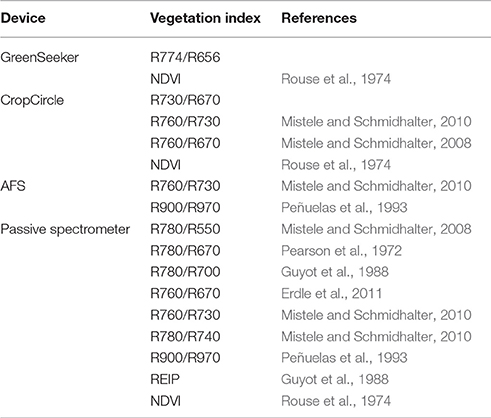Open Guyot et al., 1988 beside R780/R700
The image size is (491, 418).
tap(335, 272)
